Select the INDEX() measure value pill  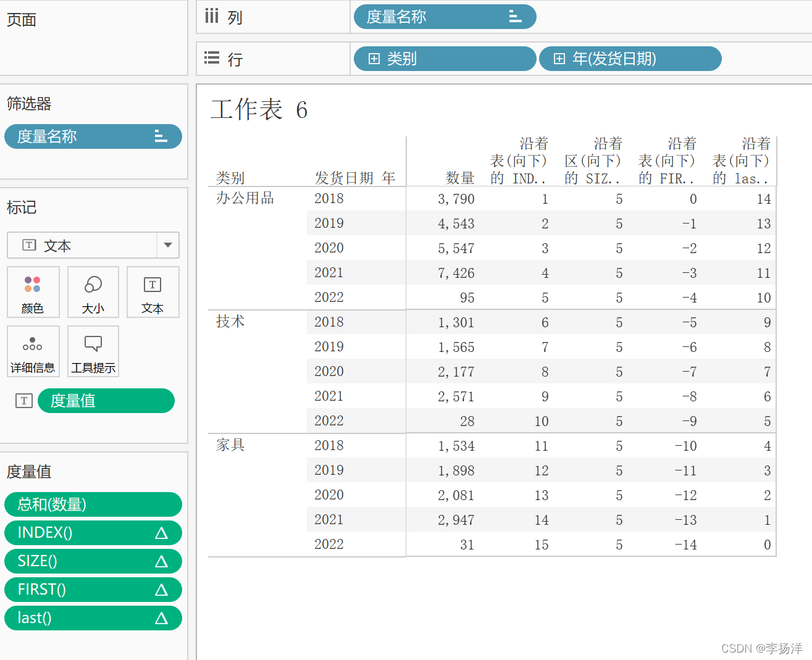coord(93,533)
